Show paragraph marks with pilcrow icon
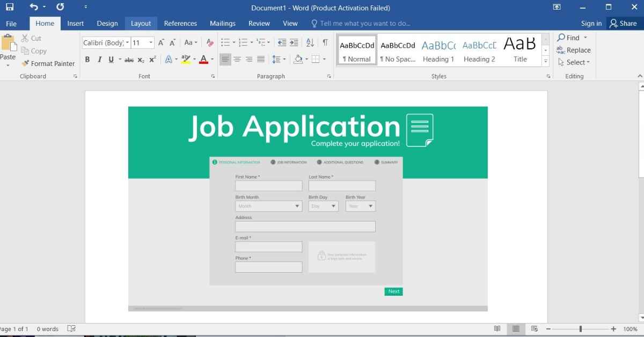 325,43
